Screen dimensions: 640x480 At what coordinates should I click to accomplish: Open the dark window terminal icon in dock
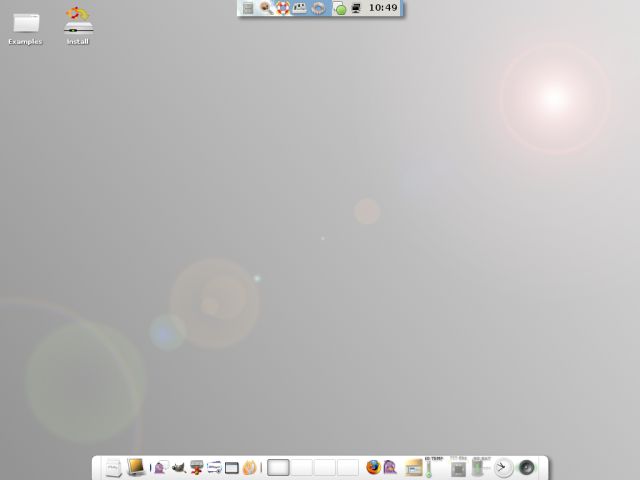tap(231, 468)
